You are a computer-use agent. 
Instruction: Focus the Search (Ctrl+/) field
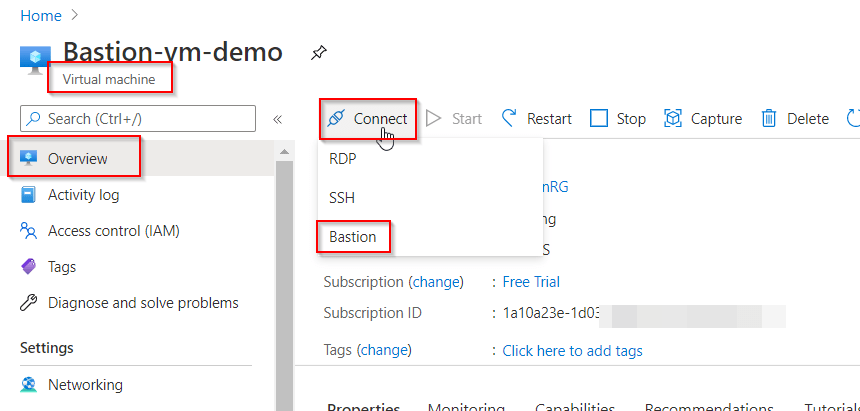138,119
